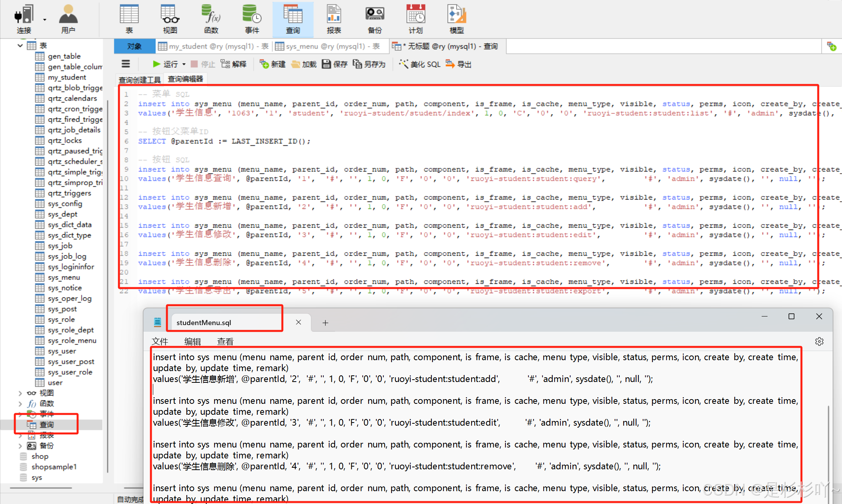
Task: Expand the Views tree node
Action: 20,393
